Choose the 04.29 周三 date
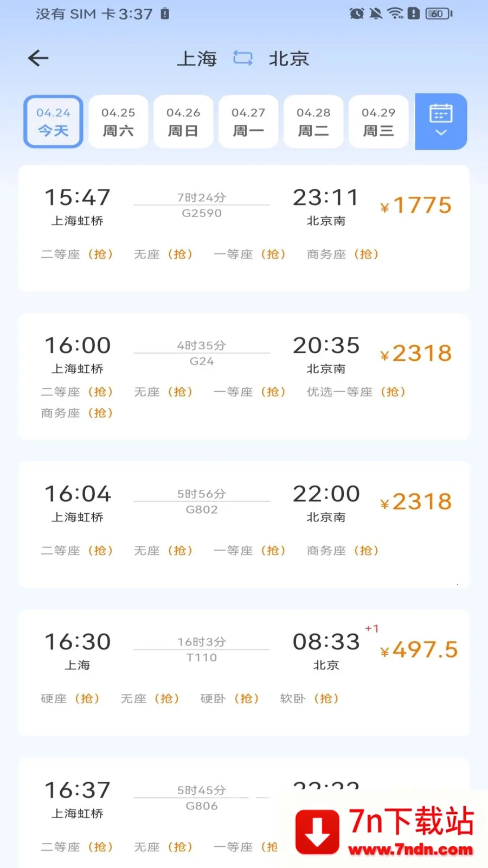The height and width of the screenshot is (868, 488). 378,122
